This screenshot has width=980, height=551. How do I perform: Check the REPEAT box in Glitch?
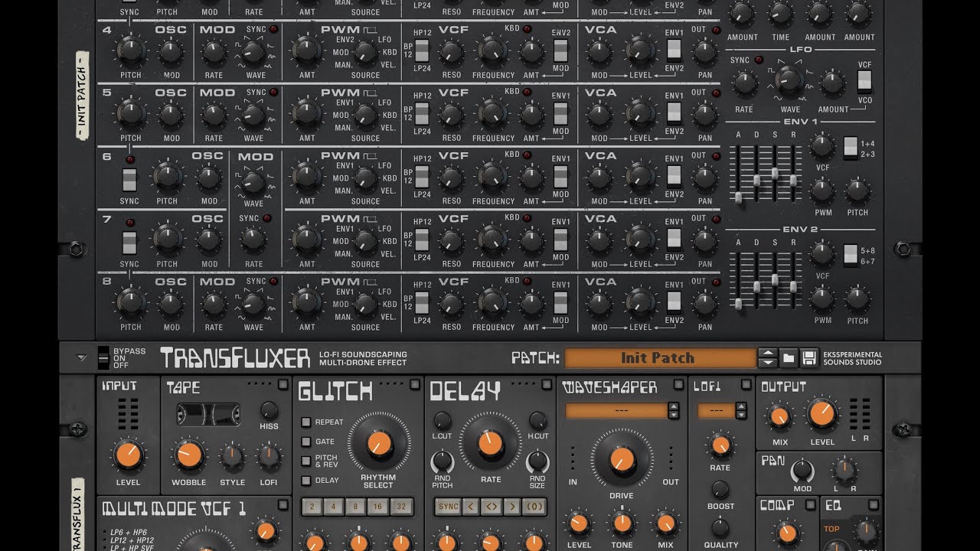(x=306, y=422)
